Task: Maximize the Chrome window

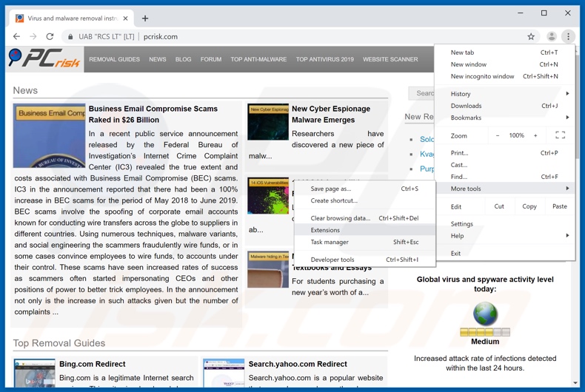Action: 544,13
